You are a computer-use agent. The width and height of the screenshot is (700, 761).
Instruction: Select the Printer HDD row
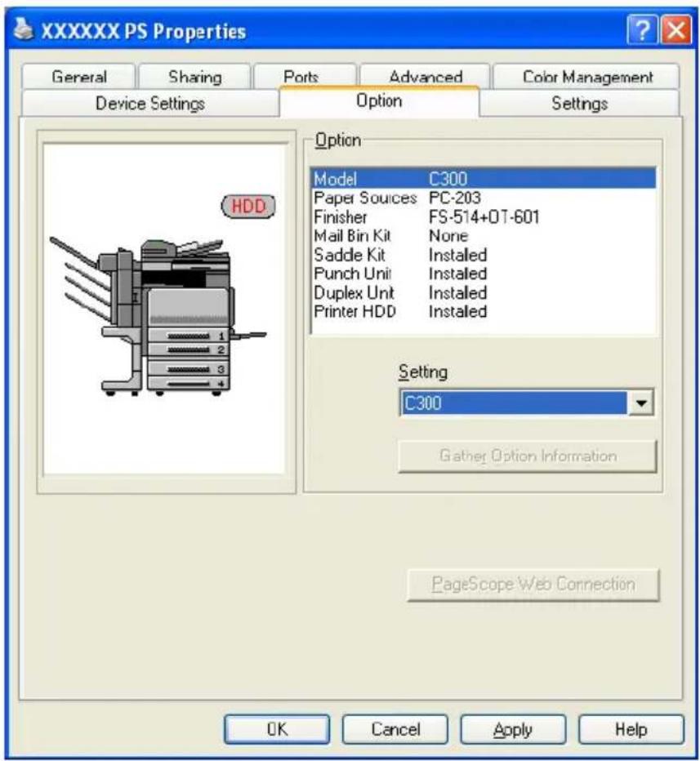point(483,311)
